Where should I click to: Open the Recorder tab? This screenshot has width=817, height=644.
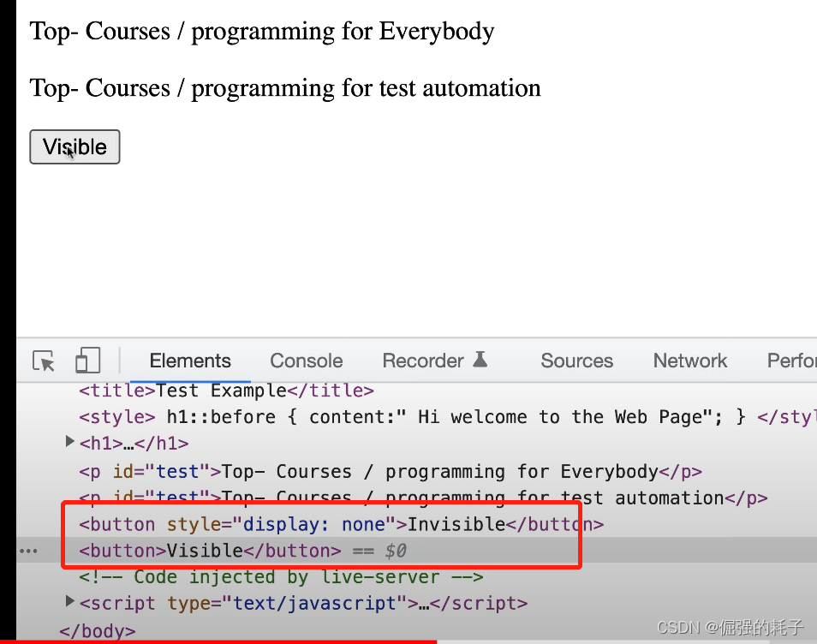point(423,361)
